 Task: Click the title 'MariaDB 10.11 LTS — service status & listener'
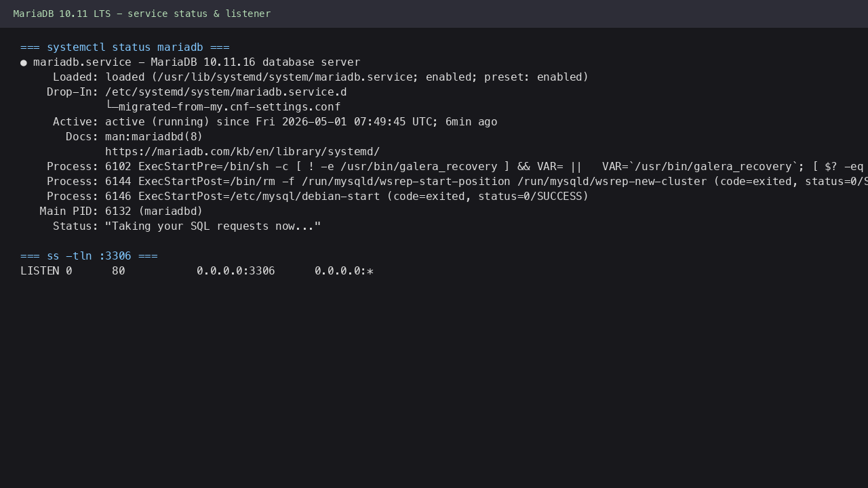tap(142, 14)
